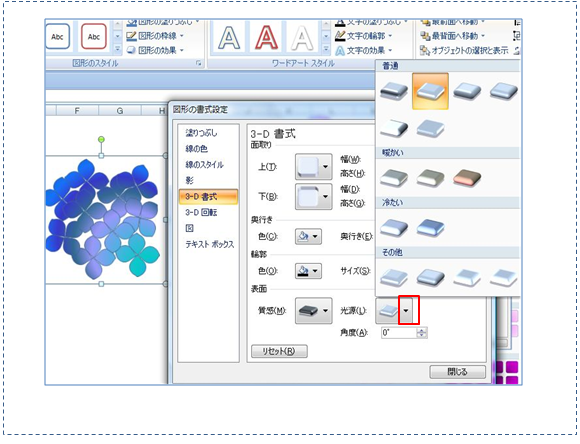The width and height of the screenshot is (580, 444).
Task: Select the second lighting preset under 冷たい
Action: click(x=430, y=228)
